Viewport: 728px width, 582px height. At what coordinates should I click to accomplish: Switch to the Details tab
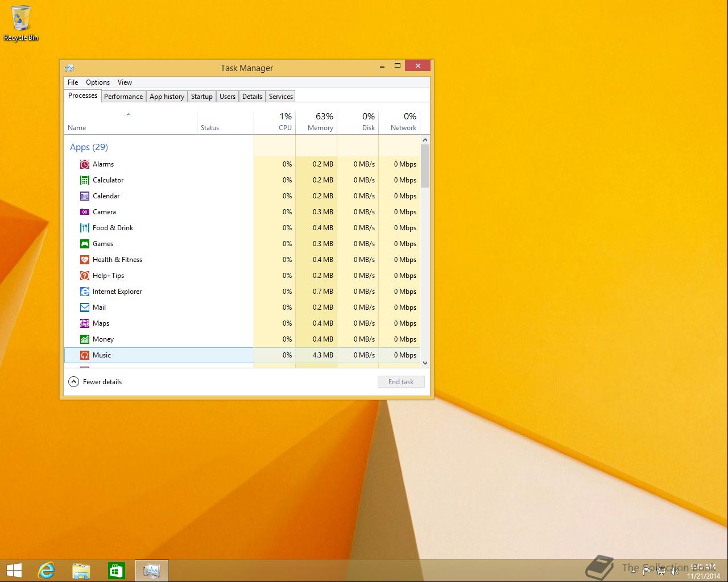[252, 97]
